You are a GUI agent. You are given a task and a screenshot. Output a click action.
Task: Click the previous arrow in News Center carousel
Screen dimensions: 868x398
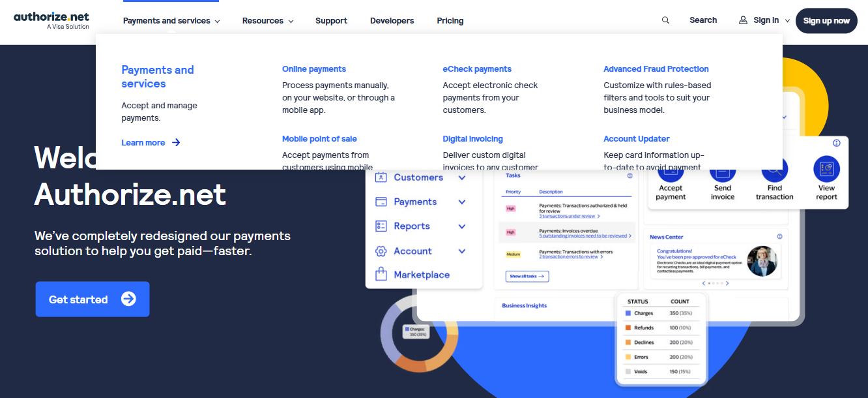(x=703, y=283)
